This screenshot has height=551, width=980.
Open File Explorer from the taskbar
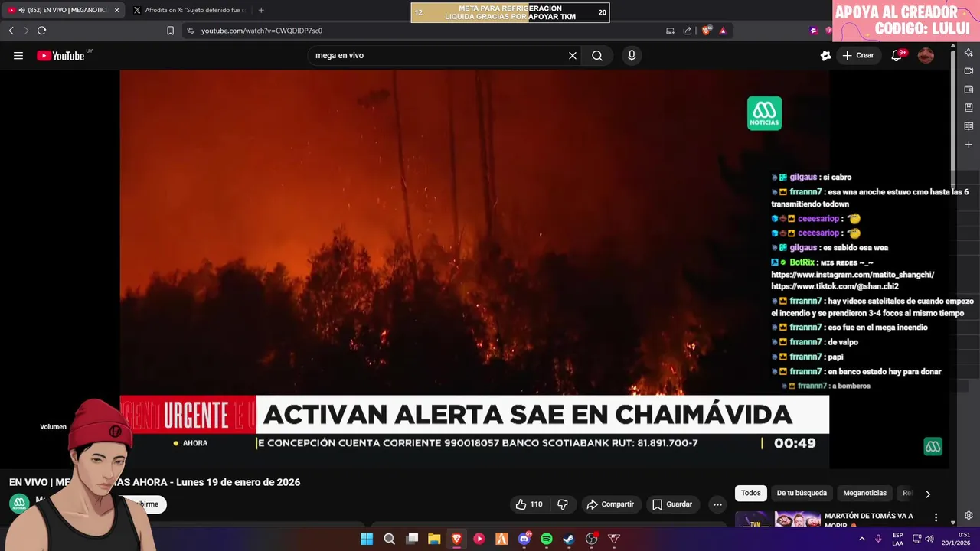click(434, 539)
